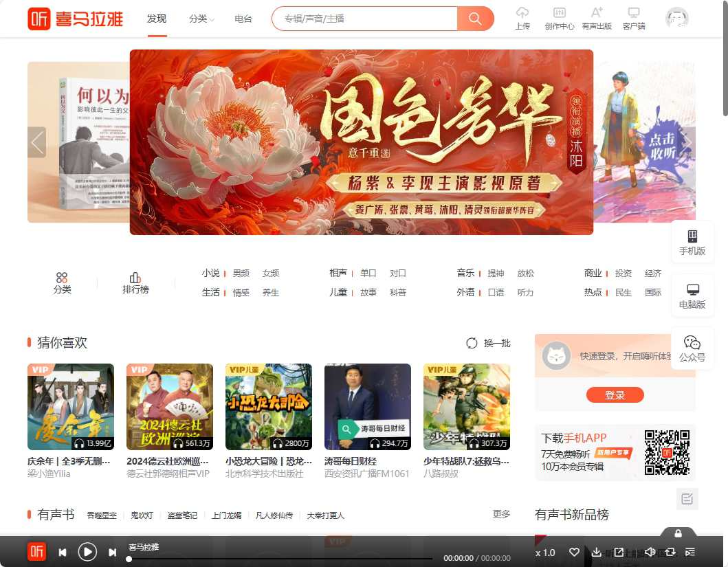This screenshot has width=728, height=567.
Task: Select the 外语 category
Action: 465,292
